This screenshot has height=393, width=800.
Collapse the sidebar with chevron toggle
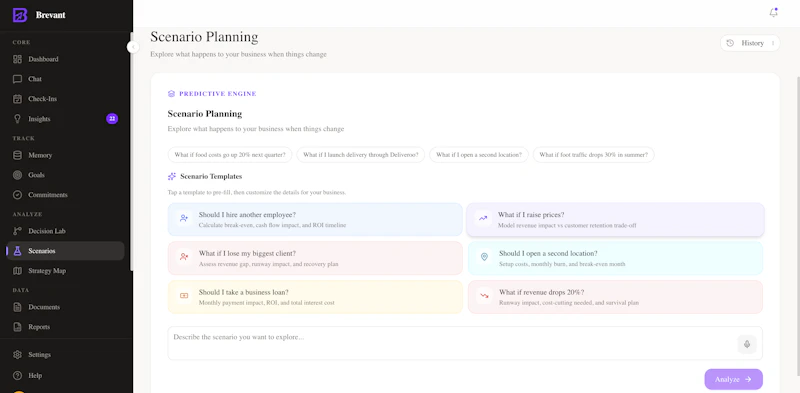click(x=133, y=47)
